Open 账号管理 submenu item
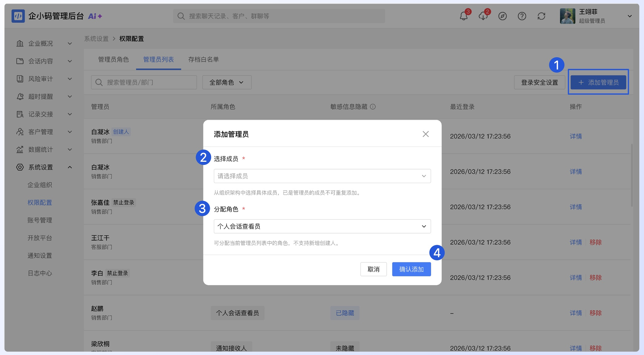Screen dimensions: 644x355 40,220
